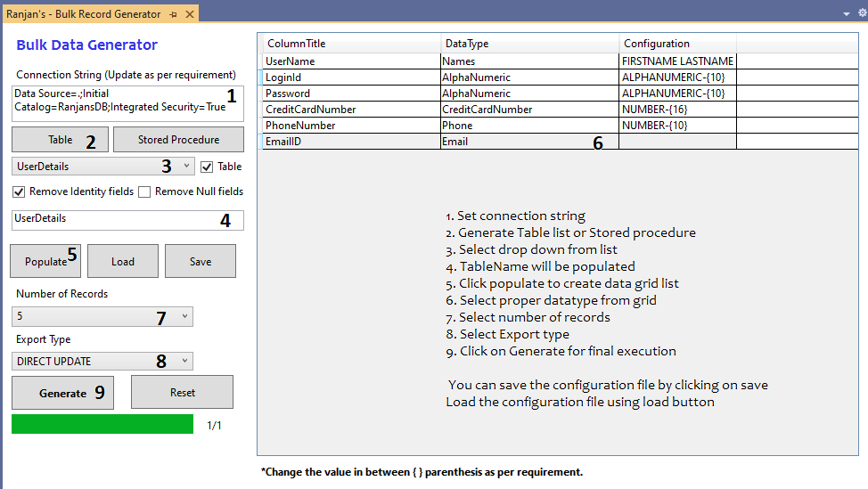Click the green progress bar

(x=102, y=424)
